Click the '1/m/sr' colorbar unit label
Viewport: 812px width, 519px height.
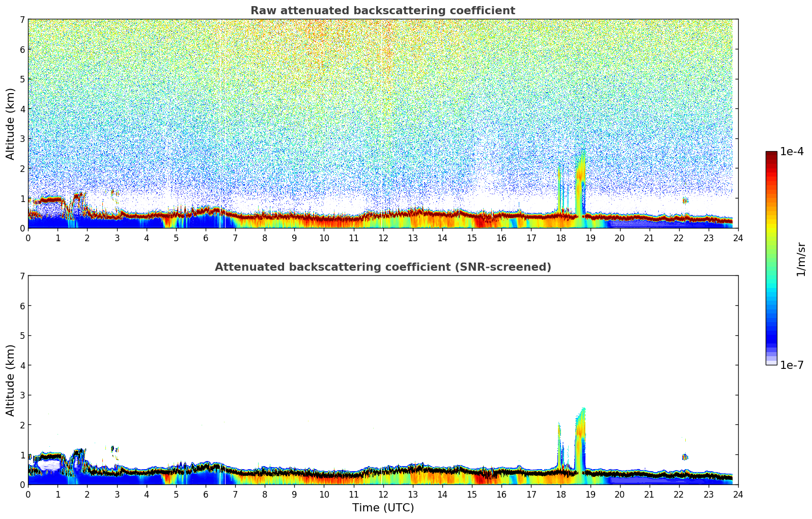pyautogui.click(x=801, y=259)
